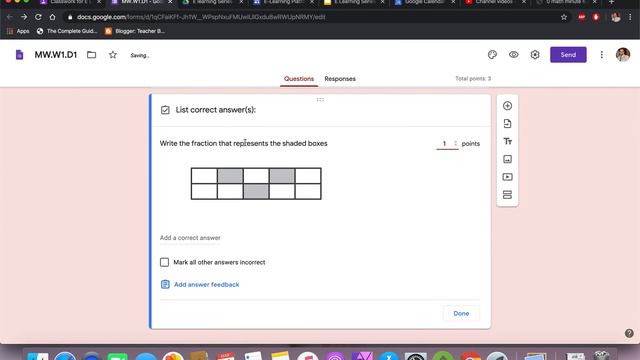Click the Send button
The image size is (640, 360).
[x=568, y=55]
